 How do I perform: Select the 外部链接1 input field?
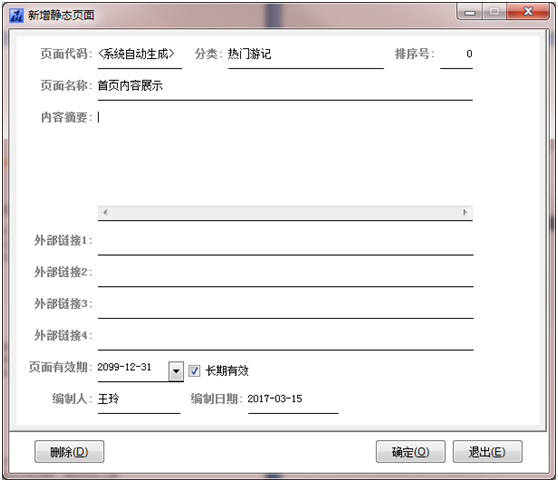pos(285,241)
